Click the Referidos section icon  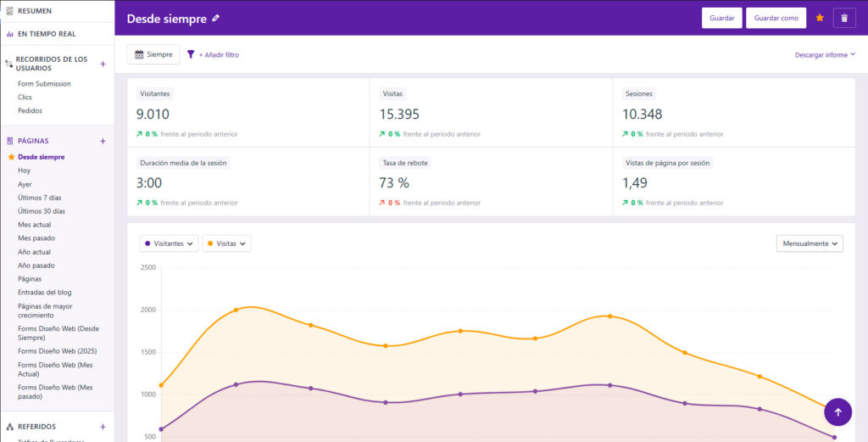(x=9, y=427)
